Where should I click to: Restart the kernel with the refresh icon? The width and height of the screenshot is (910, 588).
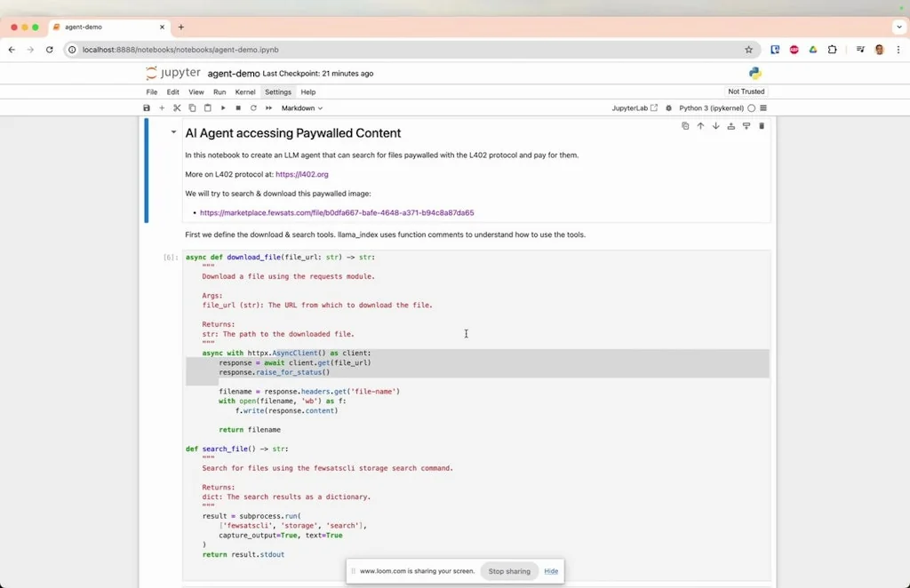pyautogui.click(x=251, y=107)
